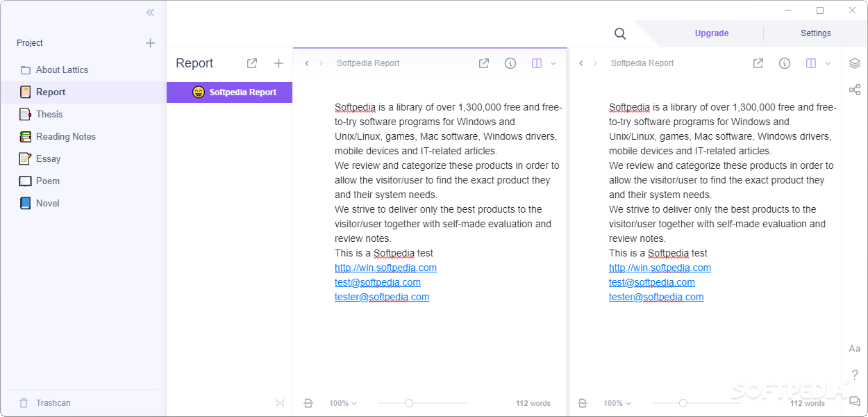
Task: Show info for left pane article
Action: (x=510, y=63)
